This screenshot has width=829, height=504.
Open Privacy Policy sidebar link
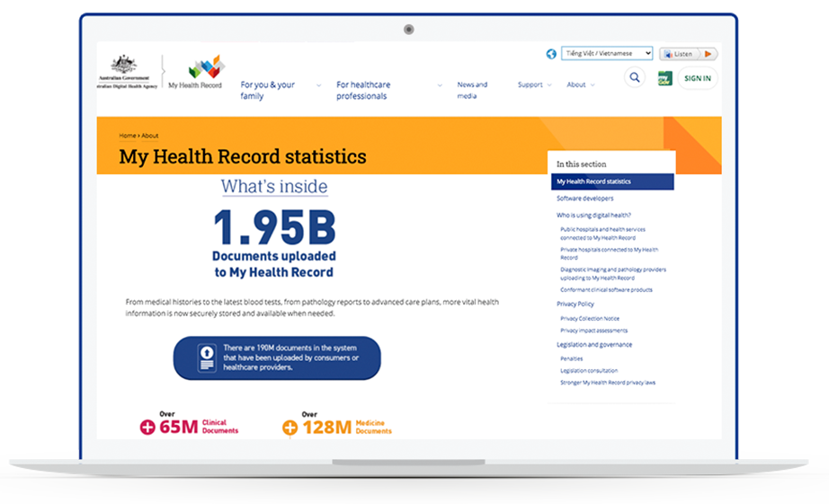pyautogui.click(x=575, y=305)
